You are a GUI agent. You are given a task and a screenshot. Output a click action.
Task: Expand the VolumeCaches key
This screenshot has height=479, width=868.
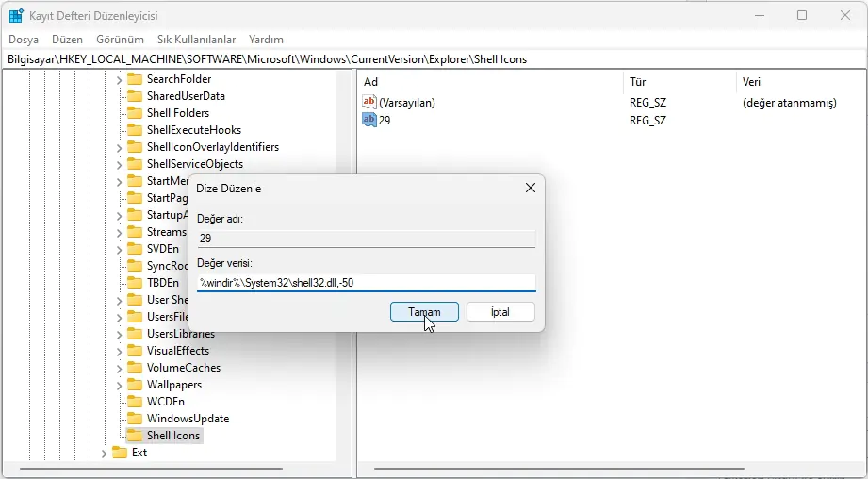click(x=119, y=369)
